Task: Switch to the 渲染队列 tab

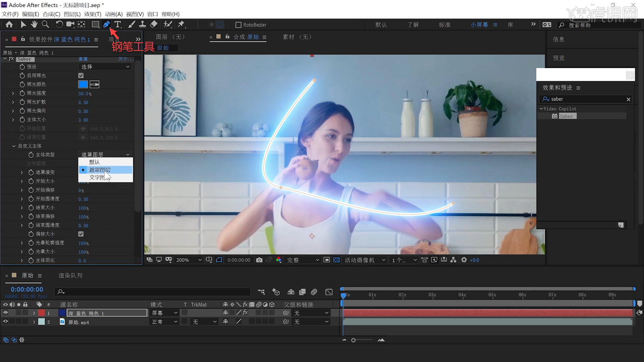Action: pyautogui.click(x=70, y=276)
